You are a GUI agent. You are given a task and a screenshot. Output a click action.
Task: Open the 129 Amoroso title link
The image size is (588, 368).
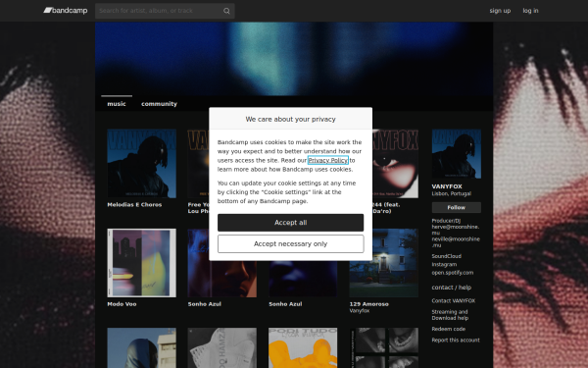click(x=369, y=304)
